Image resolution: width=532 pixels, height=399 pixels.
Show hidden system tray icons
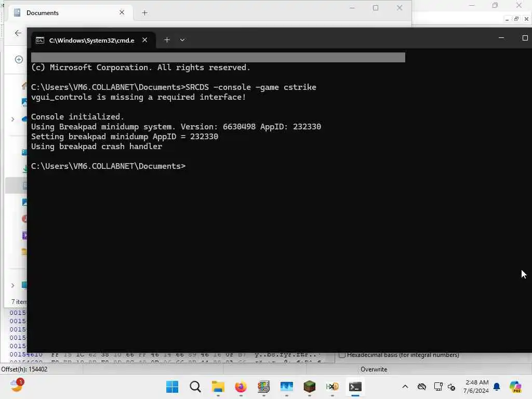coord(405,387)
